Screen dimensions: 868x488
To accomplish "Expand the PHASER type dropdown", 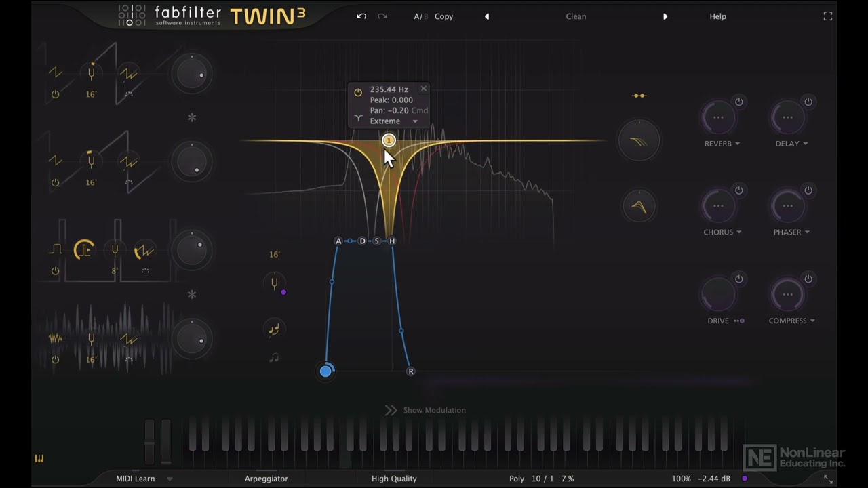I will tap(807, 232).
